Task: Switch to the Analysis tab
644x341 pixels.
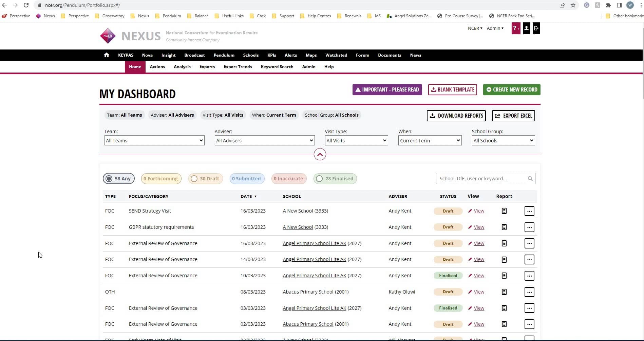Action: (x=182, y=67)
